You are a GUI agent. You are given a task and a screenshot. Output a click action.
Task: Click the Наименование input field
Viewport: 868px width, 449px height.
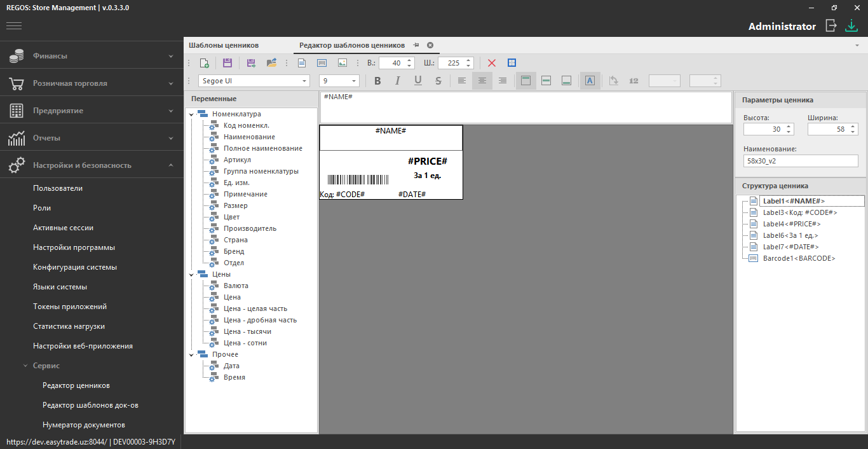(800, 161)
